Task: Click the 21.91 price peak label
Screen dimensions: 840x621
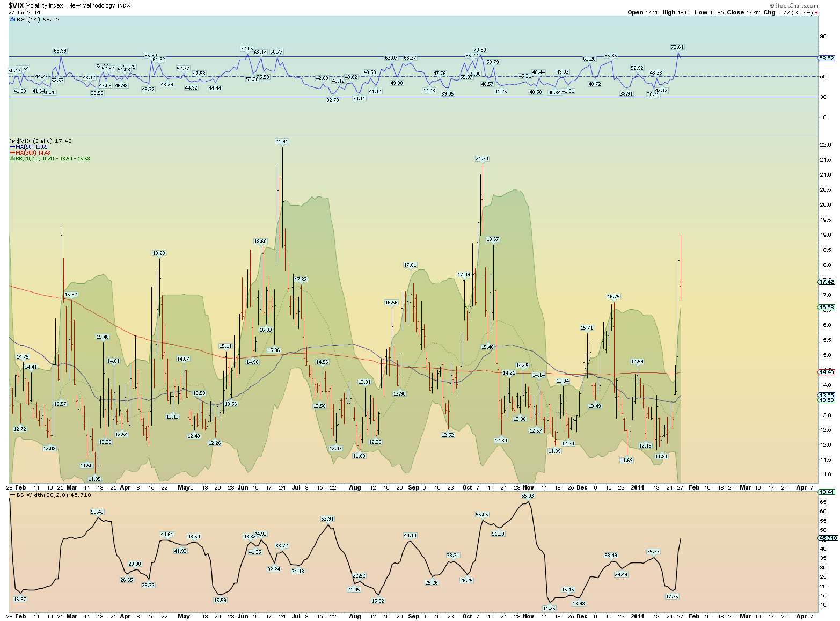Action: (x=282, y=142)
